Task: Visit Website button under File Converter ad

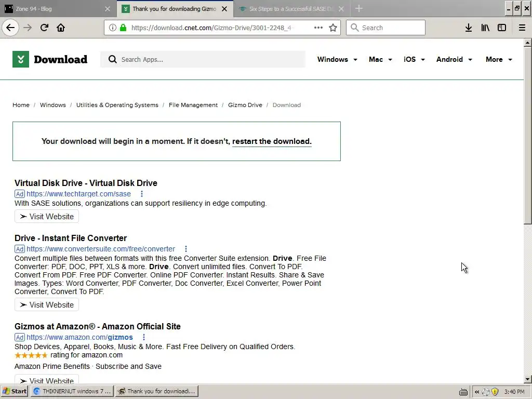Action: (47, 304)
